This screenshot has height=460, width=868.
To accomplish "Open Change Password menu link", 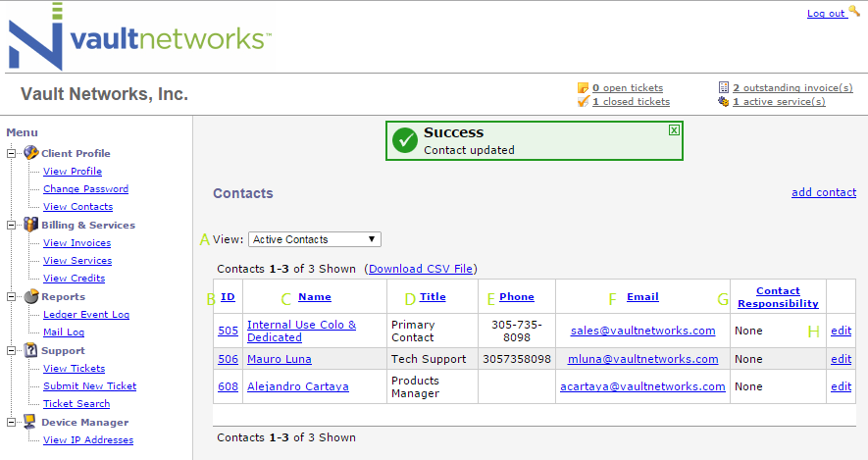I will (85, 188).
